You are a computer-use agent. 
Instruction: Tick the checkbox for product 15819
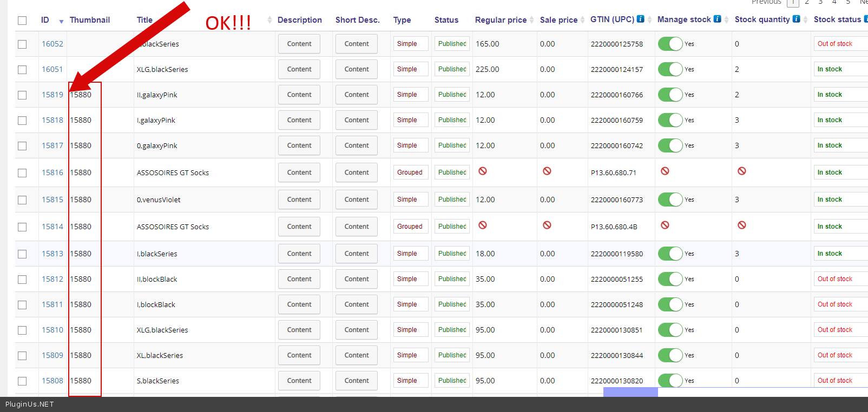pyautogui.click(x=22, y=95)
